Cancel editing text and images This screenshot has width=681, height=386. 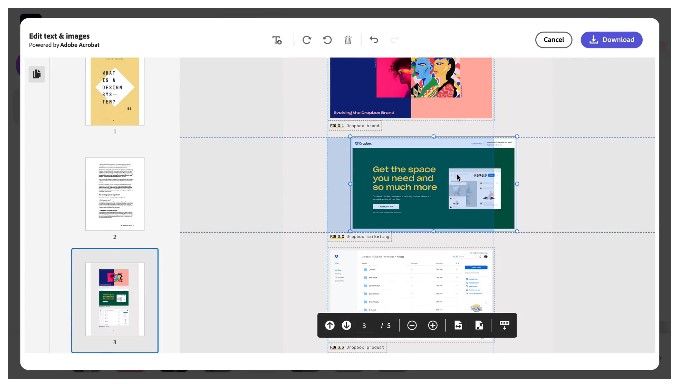click(553, 40)
